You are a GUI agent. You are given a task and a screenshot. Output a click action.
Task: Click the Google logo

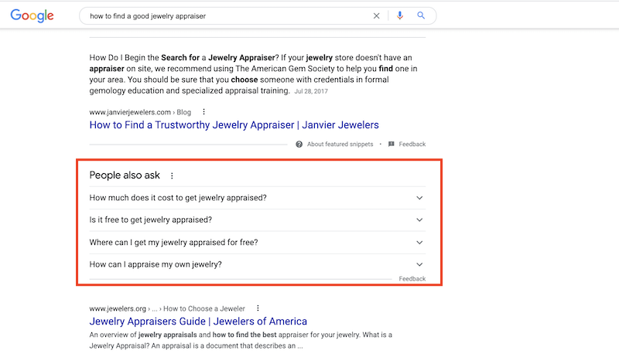coord(32,15)
